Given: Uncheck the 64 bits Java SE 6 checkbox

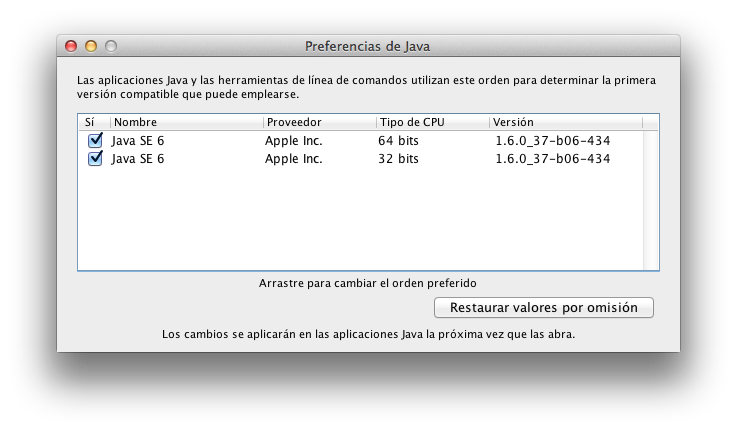Looking at the screenshot, I should pyautogui.click(x=96, y=140).
